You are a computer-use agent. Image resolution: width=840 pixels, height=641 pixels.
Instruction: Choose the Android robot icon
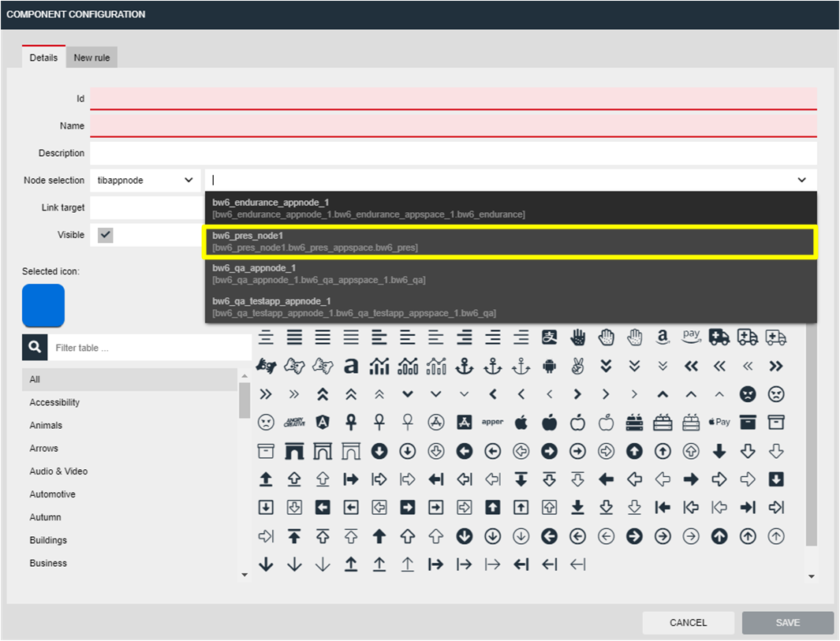(549, 366)
